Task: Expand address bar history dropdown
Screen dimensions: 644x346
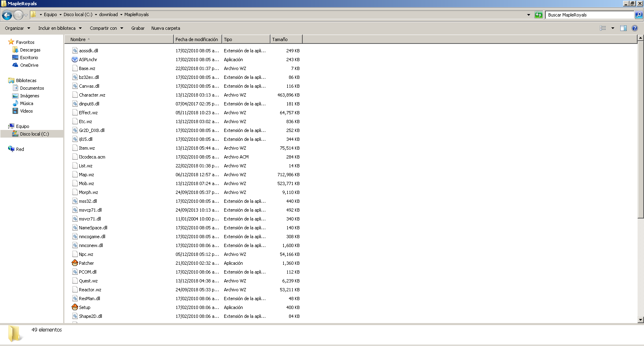Action: pyautogui.click(x=528, y=15)
